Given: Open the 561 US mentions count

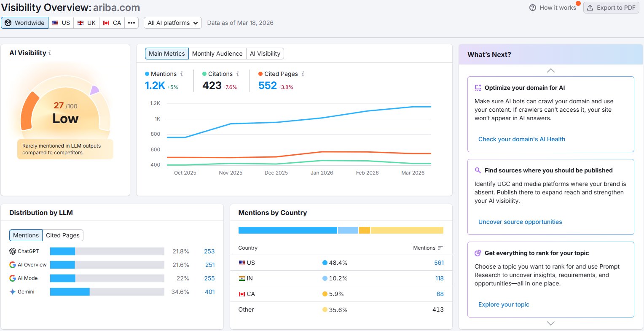Looking at the screenshot, I should click(x=439, y=263).
